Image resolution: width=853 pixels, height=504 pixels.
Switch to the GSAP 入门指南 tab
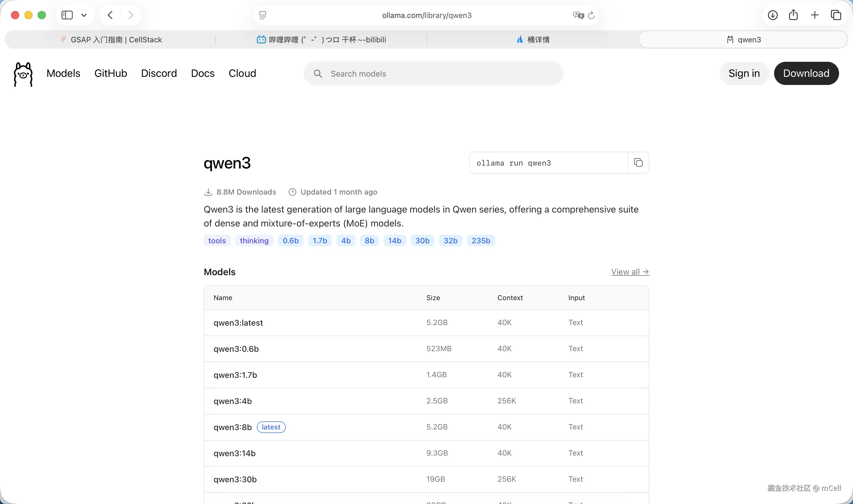[111, 40]
